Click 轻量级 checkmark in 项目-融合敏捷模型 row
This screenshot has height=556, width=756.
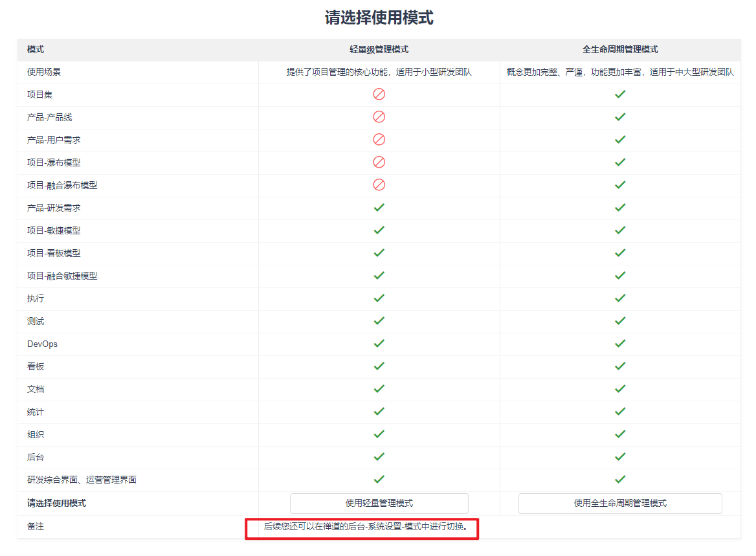click(379, 275)
